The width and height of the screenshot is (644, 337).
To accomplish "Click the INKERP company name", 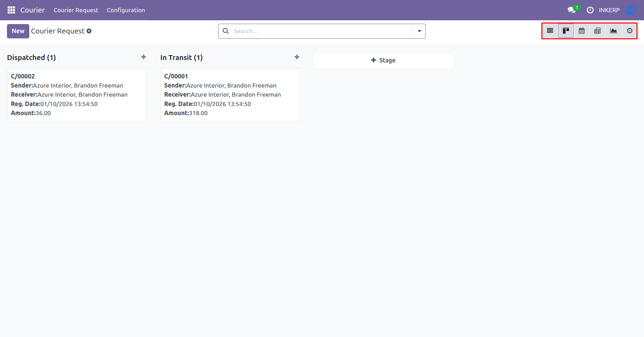I will pos(609,10).
